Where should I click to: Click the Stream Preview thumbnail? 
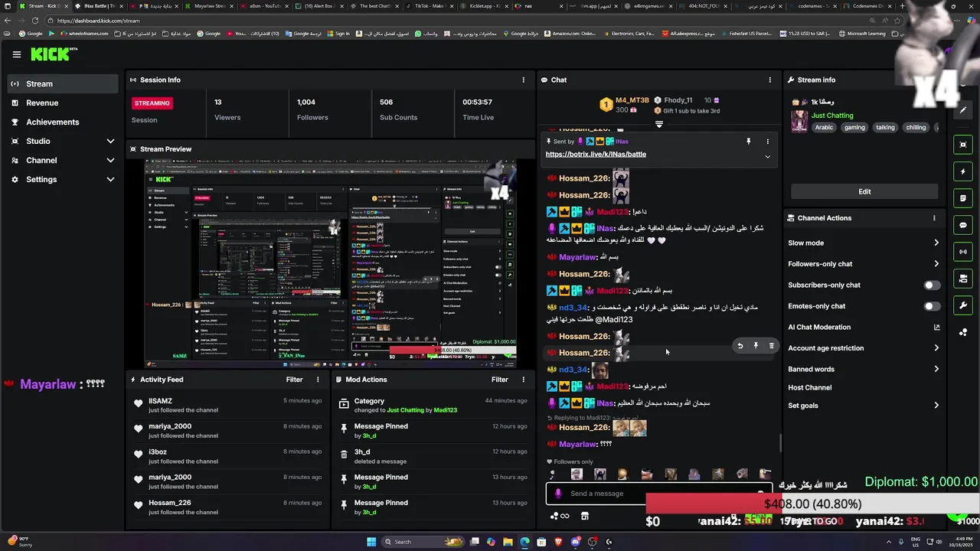[331, 264]
